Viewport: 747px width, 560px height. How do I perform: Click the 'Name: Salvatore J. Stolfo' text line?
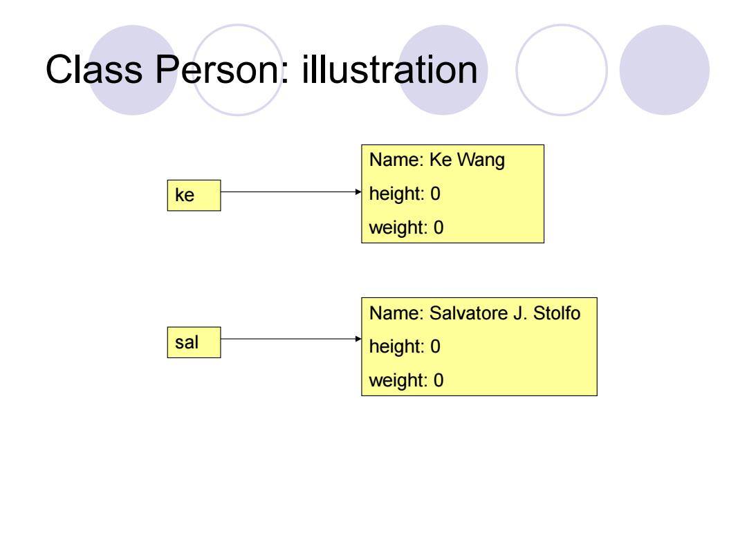coord(474,313)
